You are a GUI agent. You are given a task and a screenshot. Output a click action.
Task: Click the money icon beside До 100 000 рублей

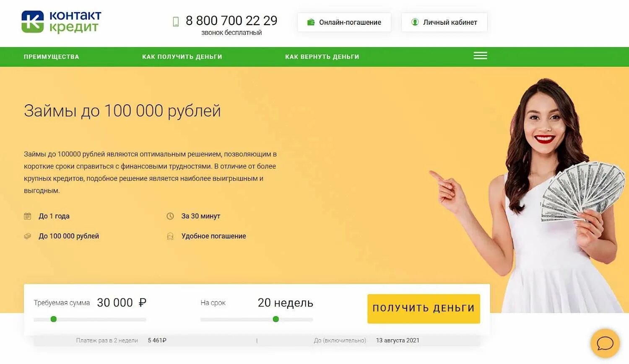(x=28, y=236)
